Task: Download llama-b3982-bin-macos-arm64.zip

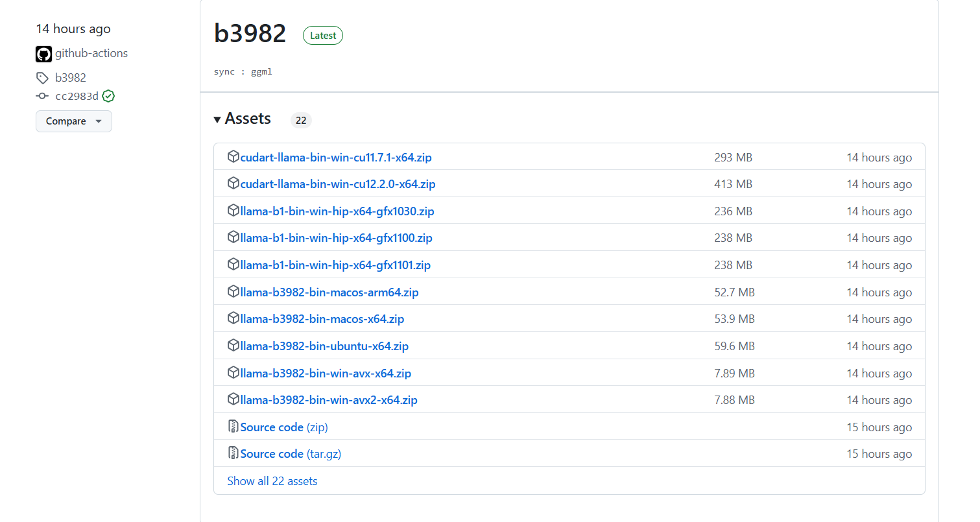Action: click(329, 292)
